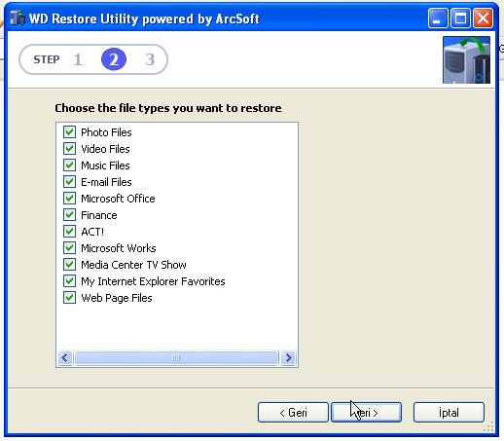Viewport: 504px width, 441px height.
Task: Disable the Web Page Files checkbox
Action: [69, 298]
